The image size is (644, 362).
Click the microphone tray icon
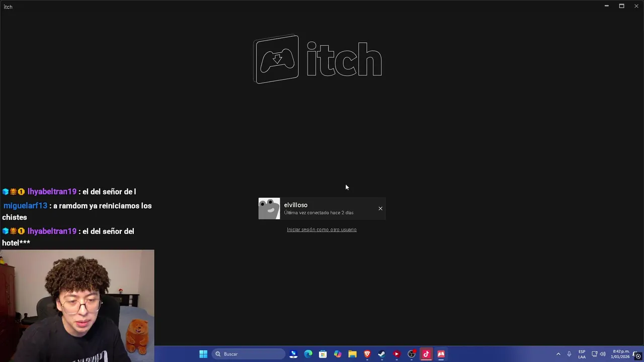(x=569, y=354)
